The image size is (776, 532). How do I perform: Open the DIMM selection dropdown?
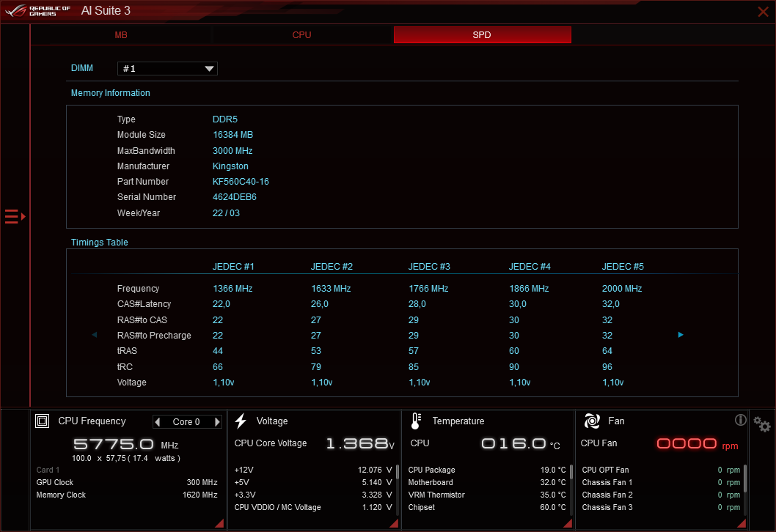coord(211,68)
